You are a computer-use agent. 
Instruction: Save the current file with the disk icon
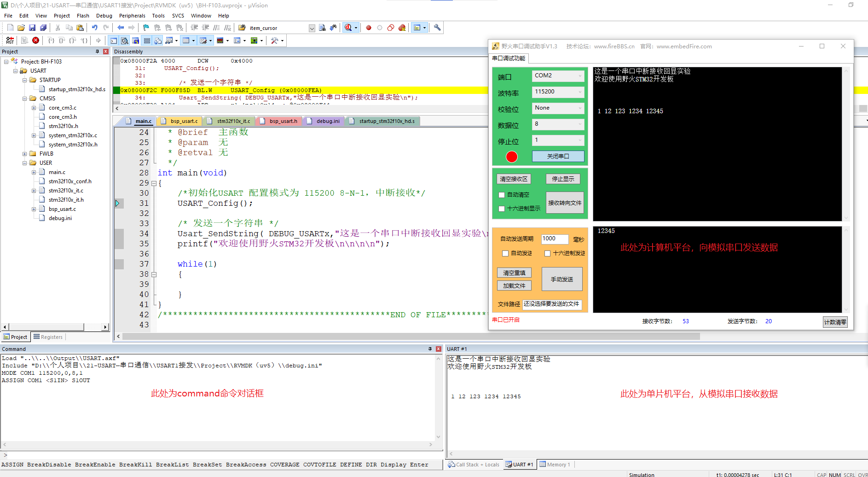point(32,28)
